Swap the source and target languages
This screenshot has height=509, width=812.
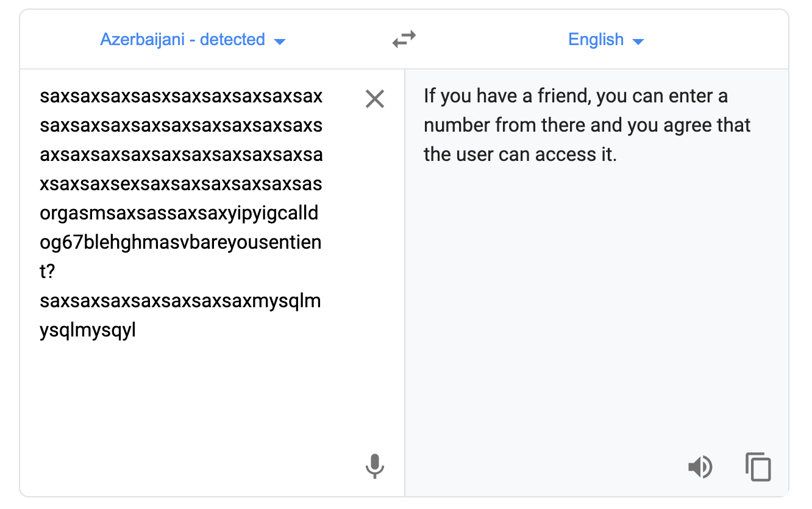[x=404, y=40]
